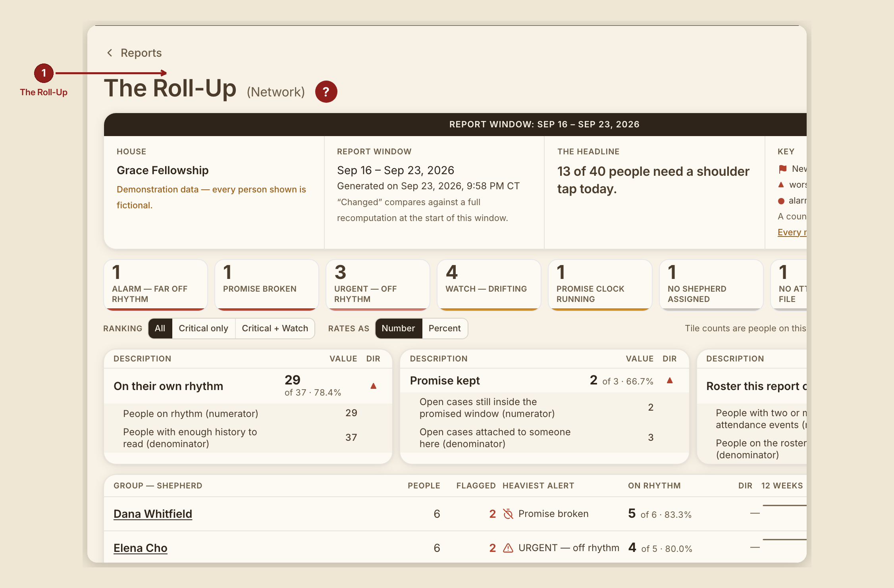
Task: Follow the 'Every' link in the Key panel
Action: [x=792, y=232]
